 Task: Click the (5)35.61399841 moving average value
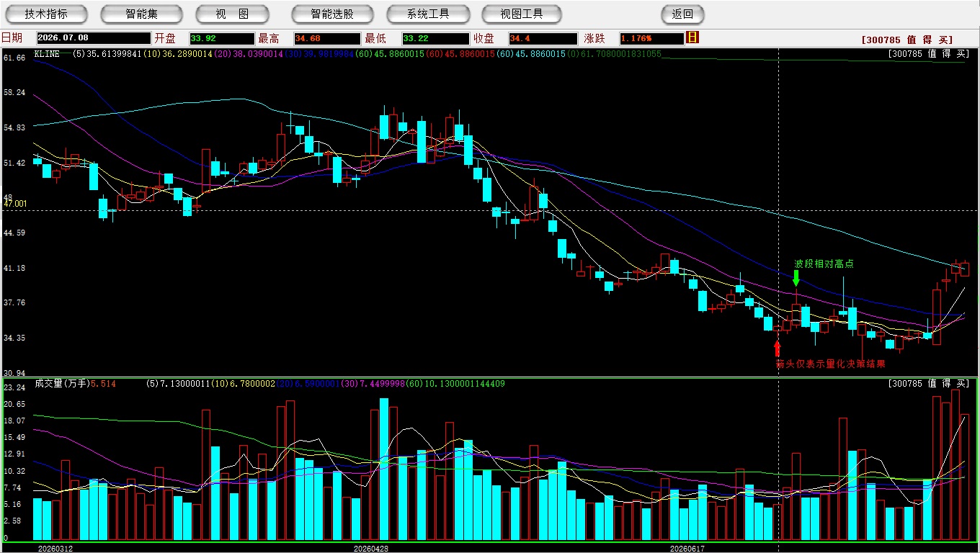(x=107, y=54)
